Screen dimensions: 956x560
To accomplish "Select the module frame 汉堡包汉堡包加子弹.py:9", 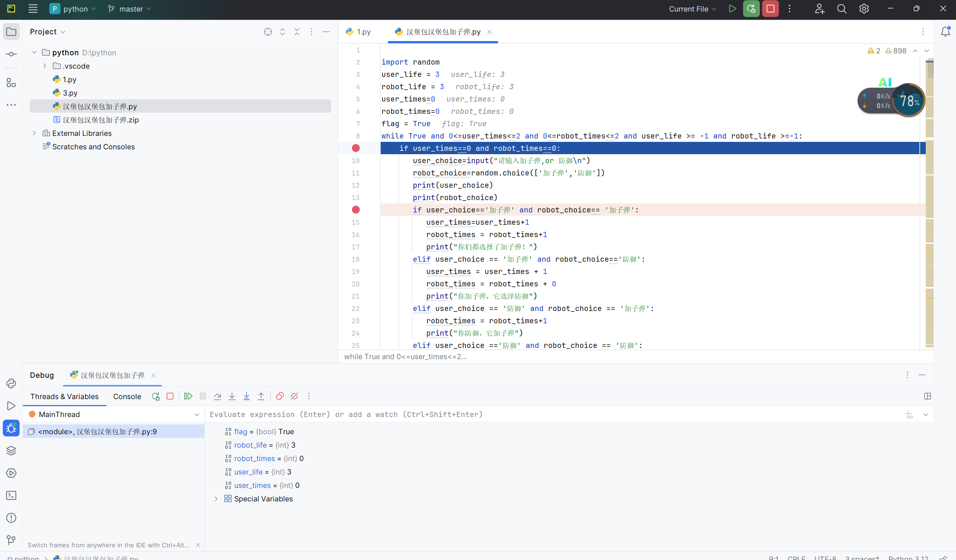I will coord(114,432).
